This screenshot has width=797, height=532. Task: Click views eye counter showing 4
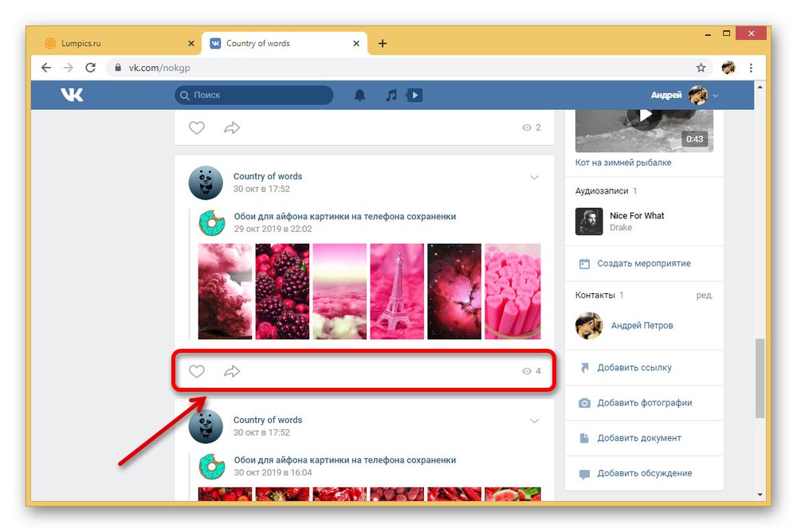[532, 371]
